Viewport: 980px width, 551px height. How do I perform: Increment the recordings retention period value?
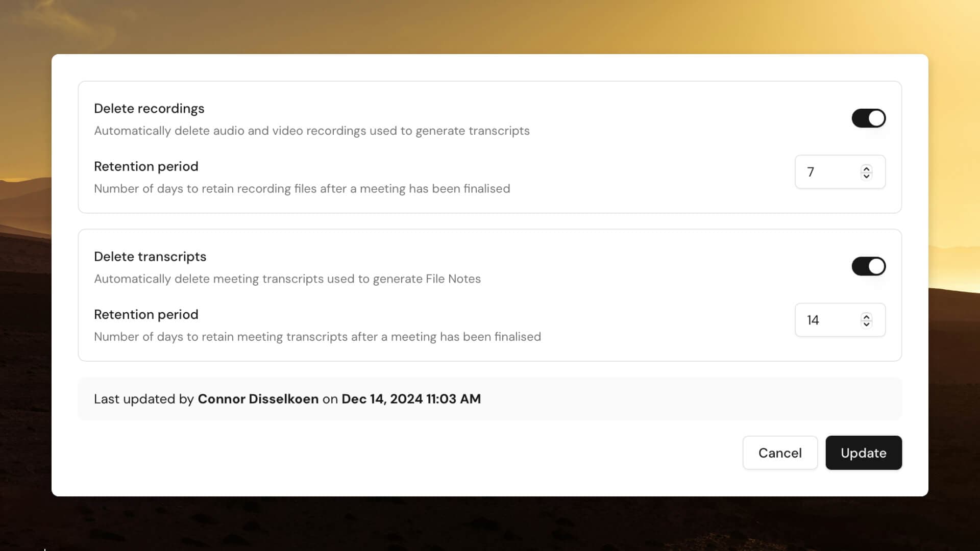pos(866,169)
